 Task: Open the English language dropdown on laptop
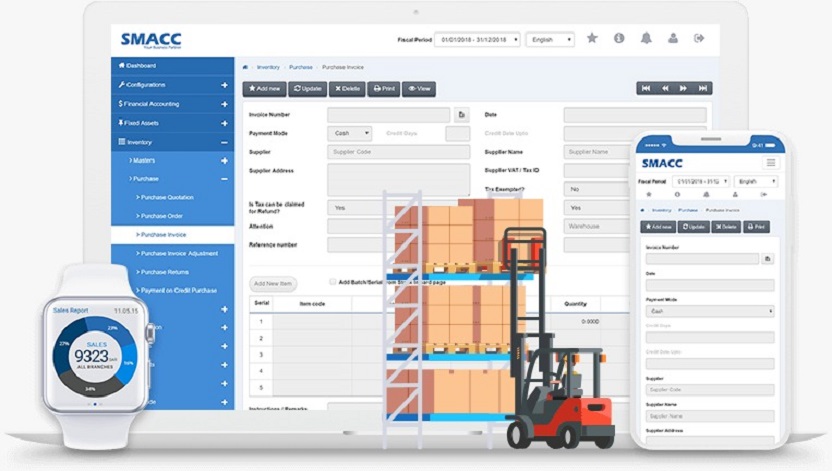coord(550,39)
